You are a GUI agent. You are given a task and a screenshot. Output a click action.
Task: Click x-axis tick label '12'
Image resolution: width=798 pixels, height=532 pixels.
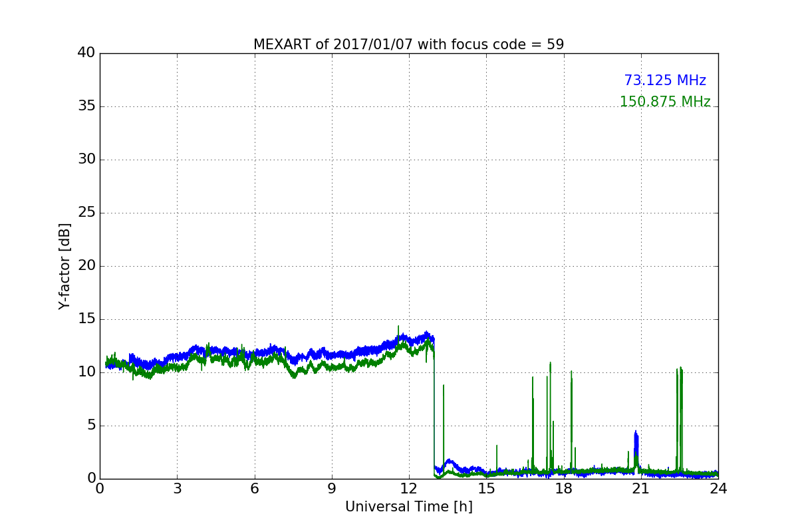(409, 489)
